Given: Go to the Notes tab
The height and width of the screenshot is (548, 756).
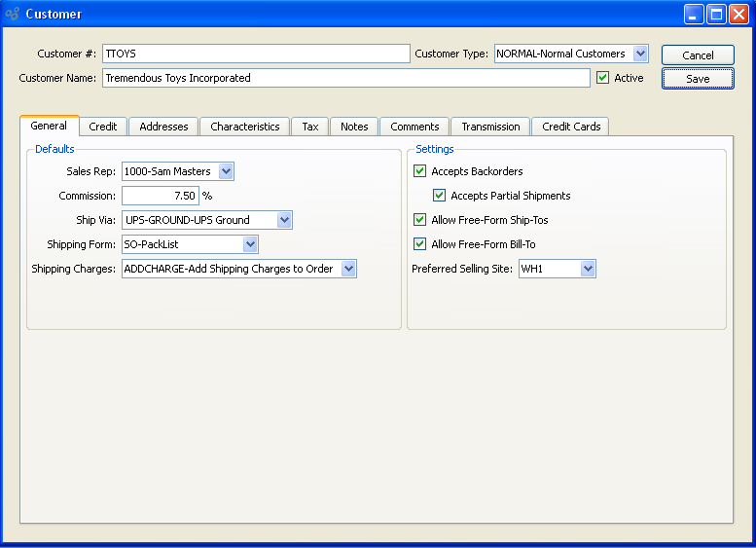Looking at the screenshot, I should 354,127.
